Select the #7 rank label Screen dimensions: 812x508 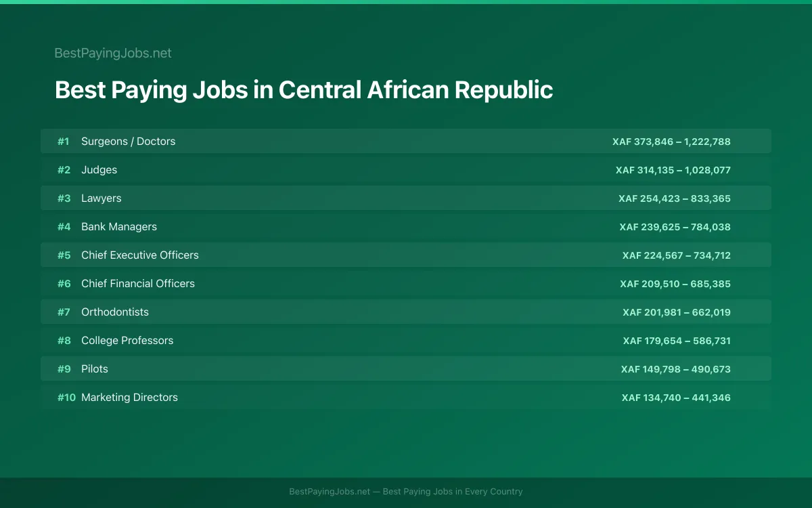click(64, 312)
